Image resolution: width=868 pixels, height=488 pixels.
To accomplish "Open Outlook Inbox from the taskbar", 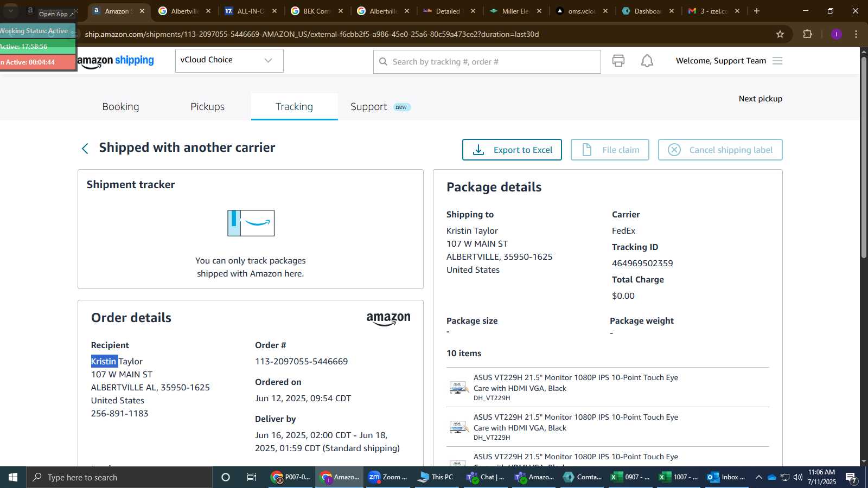I will coord(726,477).
